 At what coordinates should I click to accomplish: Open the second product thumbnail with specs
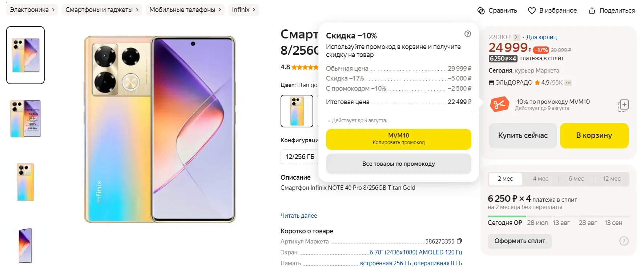click(25, 119)
